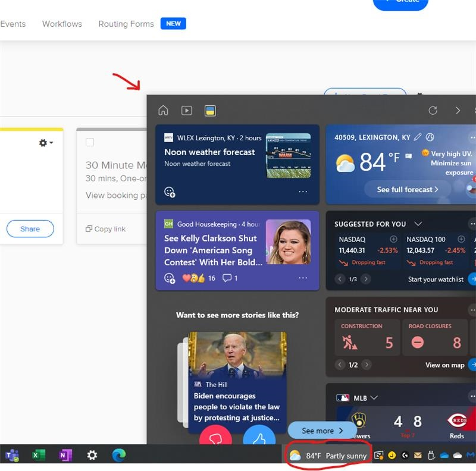Click the 84°F Partly sunny taskbar weather widget
This screenshot has width=476, height=471.
coord(328,456)
